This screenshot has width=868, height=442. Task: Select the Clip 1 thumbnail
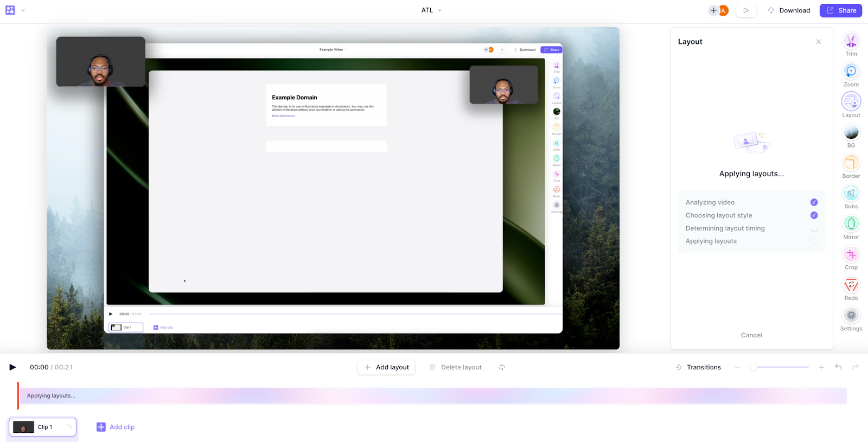[42, 427]
